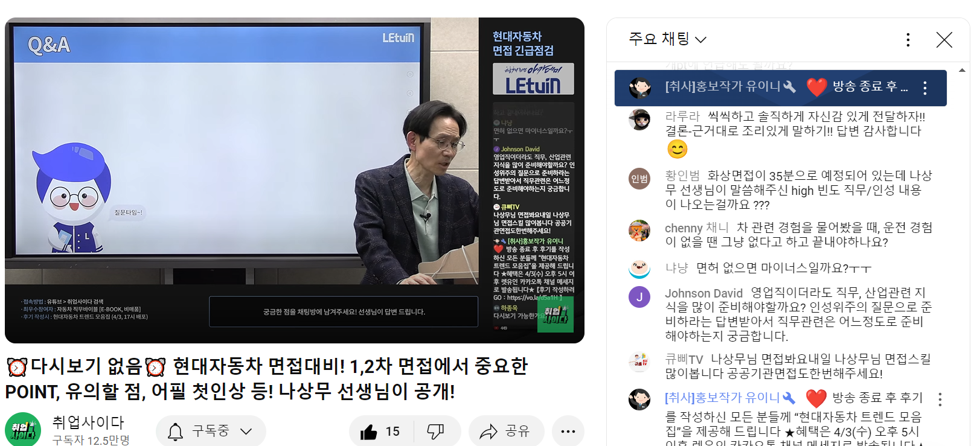Click 냐냥's avatar in chat
980x446 pixels.
[639, 268]
